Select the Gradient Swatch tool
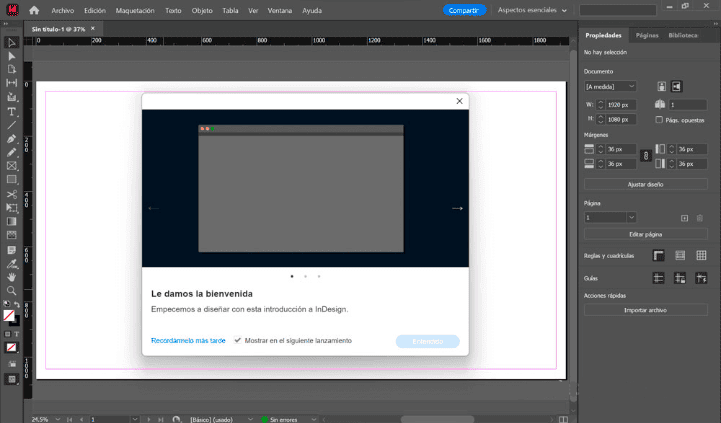721x423 pixels. (11, 222)
